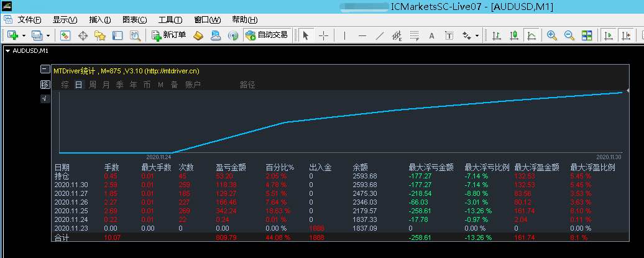The width and height of the screenshot is (644, 258).
Task: Open the profiles dropdown arrow
Action: tap(48, 35)
